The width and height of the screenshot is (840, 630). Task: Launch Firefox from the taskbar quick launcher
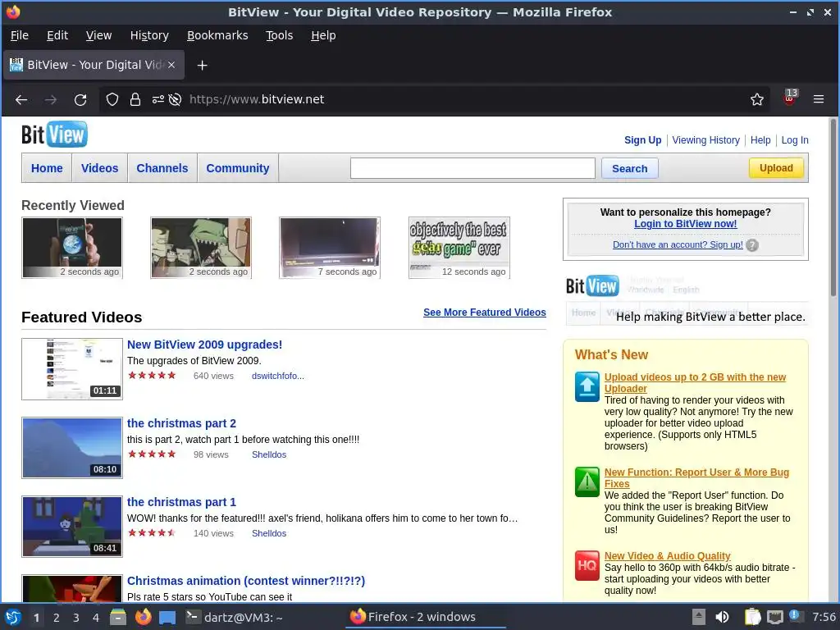[143, 617]
